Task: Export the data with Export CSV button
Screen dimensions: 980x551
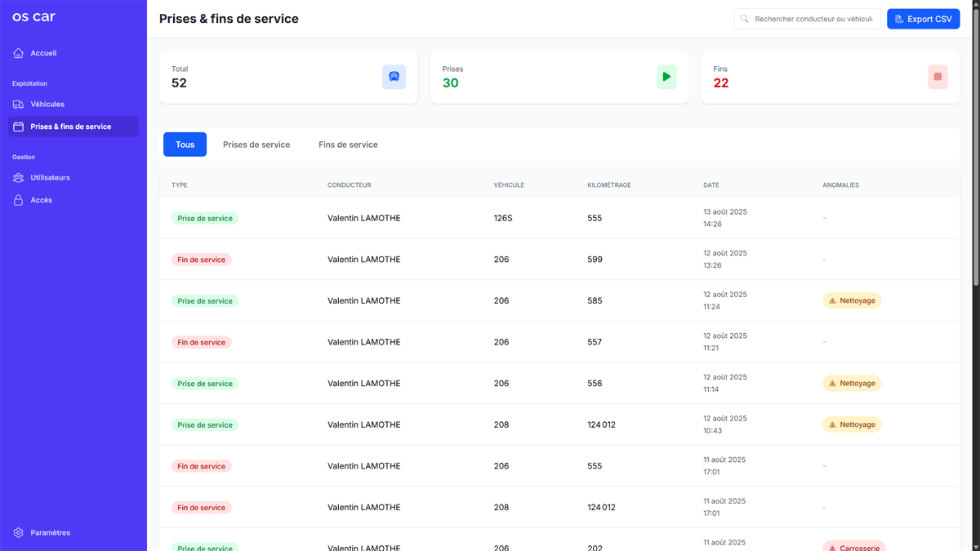Action: (x=923, y=19)
